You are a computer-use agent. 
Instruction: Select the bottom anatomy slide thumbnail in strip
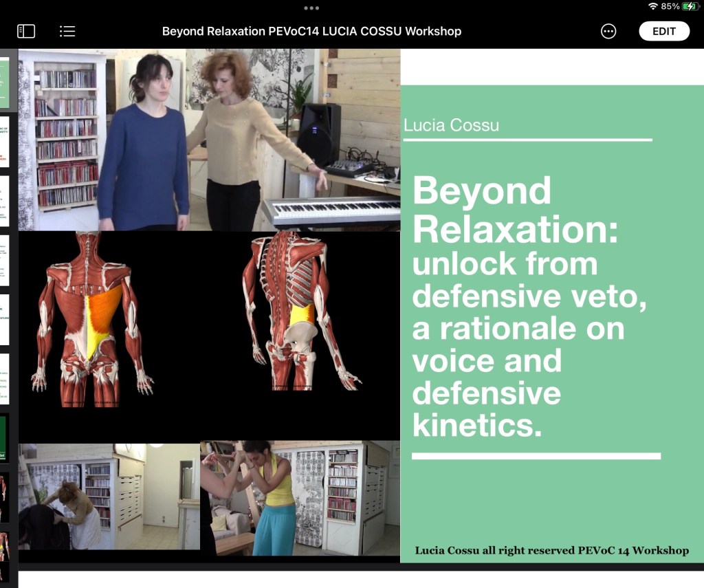pos(3,550)
